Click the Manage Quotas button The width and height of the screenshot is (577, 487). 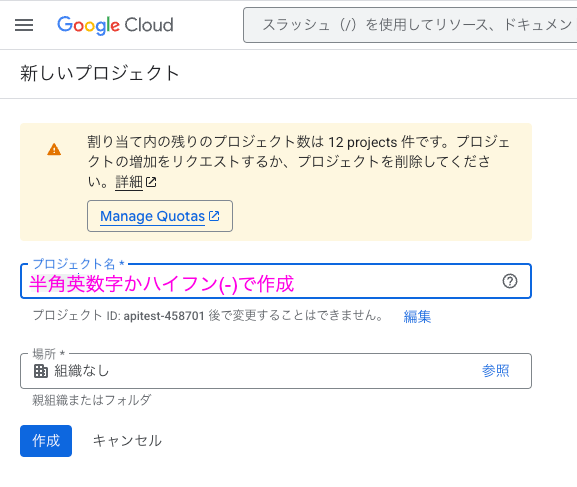click(160, 216)
